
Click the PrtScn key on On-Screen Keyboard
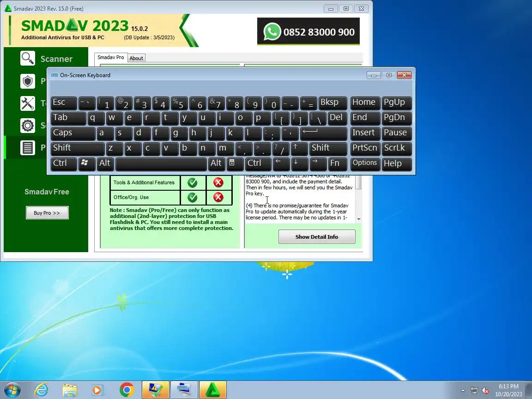pyautogui.click(x=365, y=148)
